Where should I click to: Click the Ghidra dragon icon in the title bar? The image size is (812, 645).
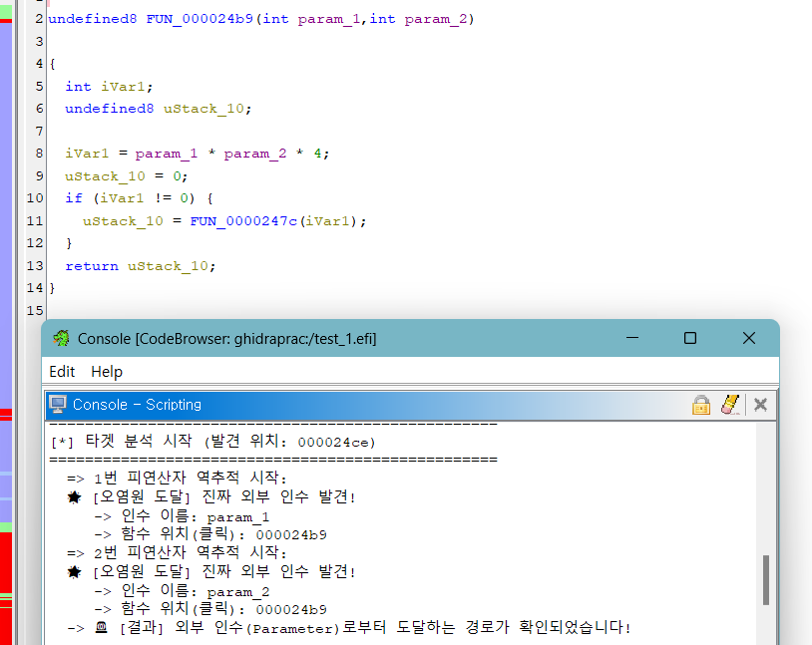click(62, 339)
